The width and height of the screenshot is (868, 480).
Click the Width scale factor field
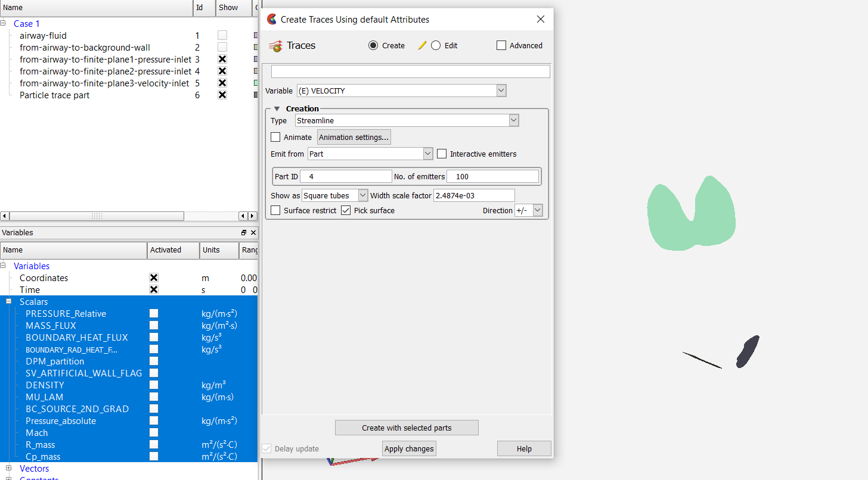click(474, 195)
